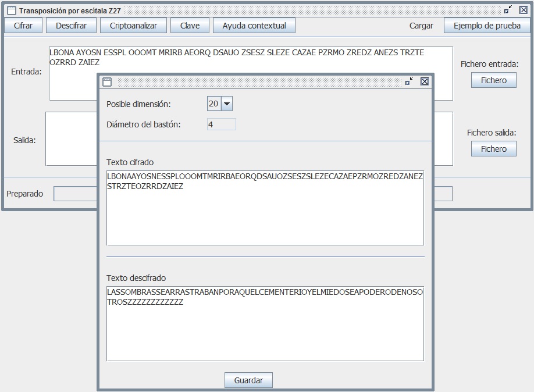Open the main window system menu icon
The width and height of the screenshot is (534, 392).
11,10
